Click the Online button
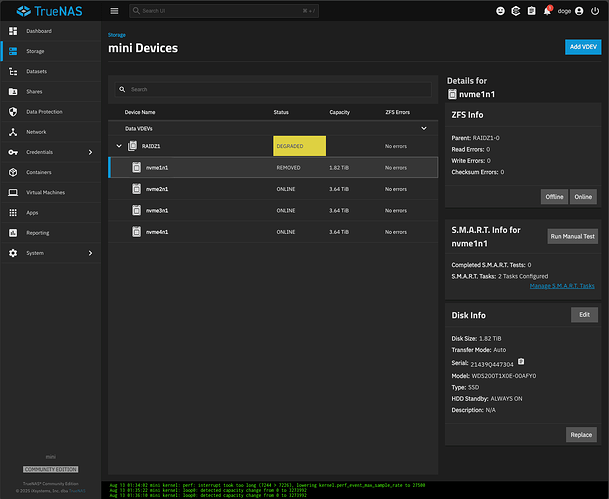Viewport: 609px width, 499px height. 583,197
